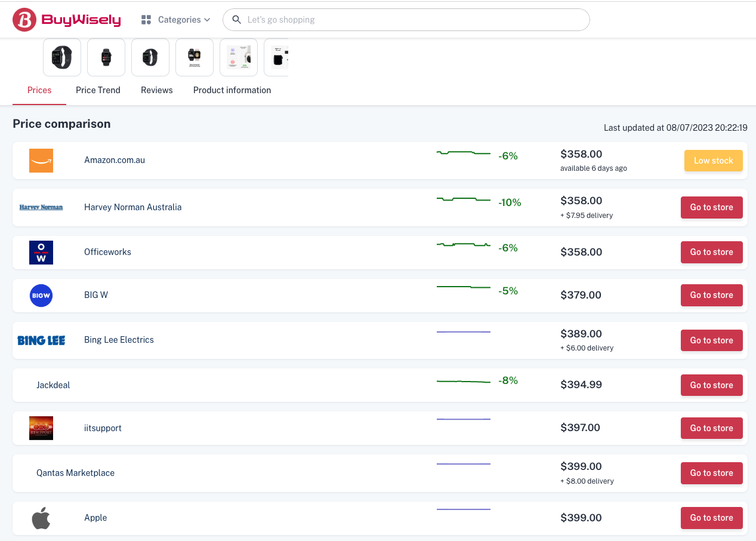Screen dimensions: 756x541
Task: Click Officeworks' price trend sparkline
Action: pos(464,244)
